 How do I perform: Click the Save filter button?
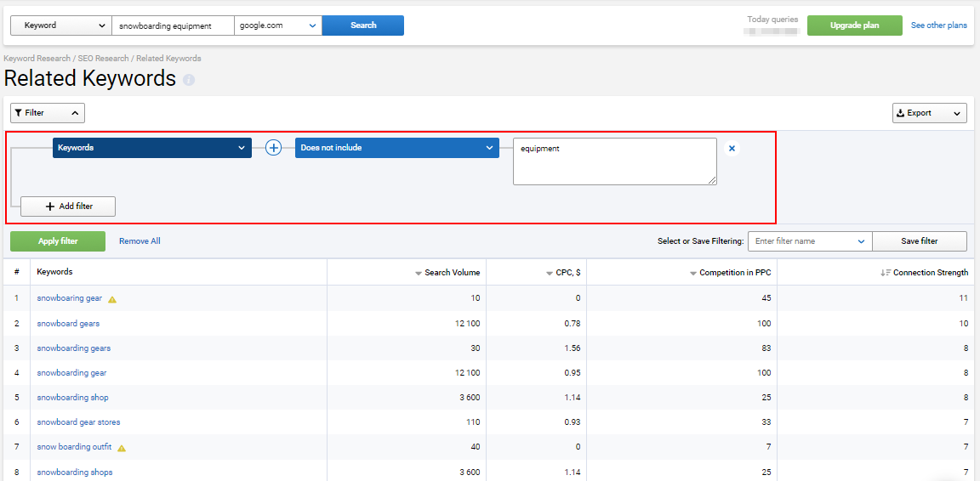pos(920,241)
